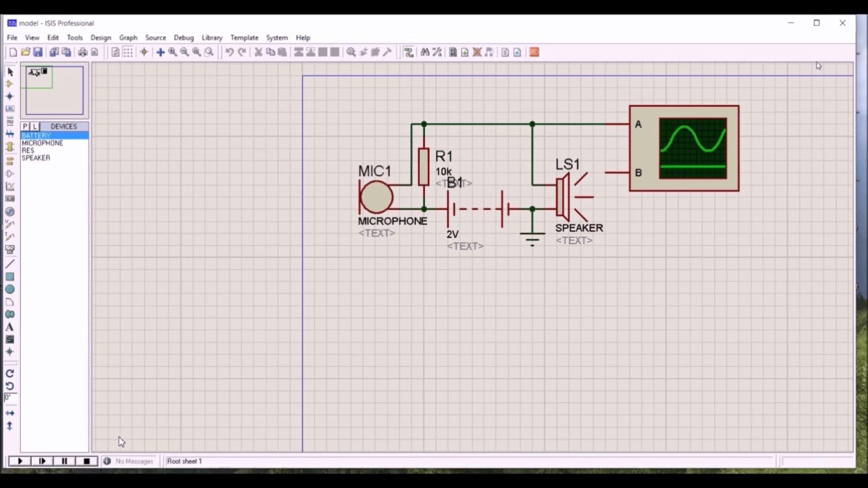Rotate clockwise using the rotation icon

pyautogui.click(x=10, y=373)
